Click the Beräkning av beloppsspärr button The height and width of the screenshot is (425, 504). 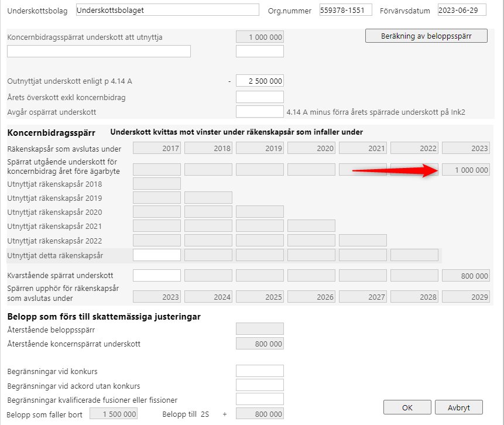pos(426,36)
